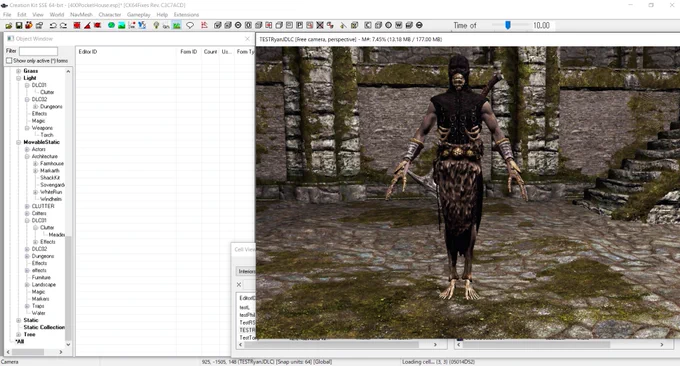Enable 'Show only active (*) forms' checkbox
Screen dimensions: 680x366
tap(9, 61)
